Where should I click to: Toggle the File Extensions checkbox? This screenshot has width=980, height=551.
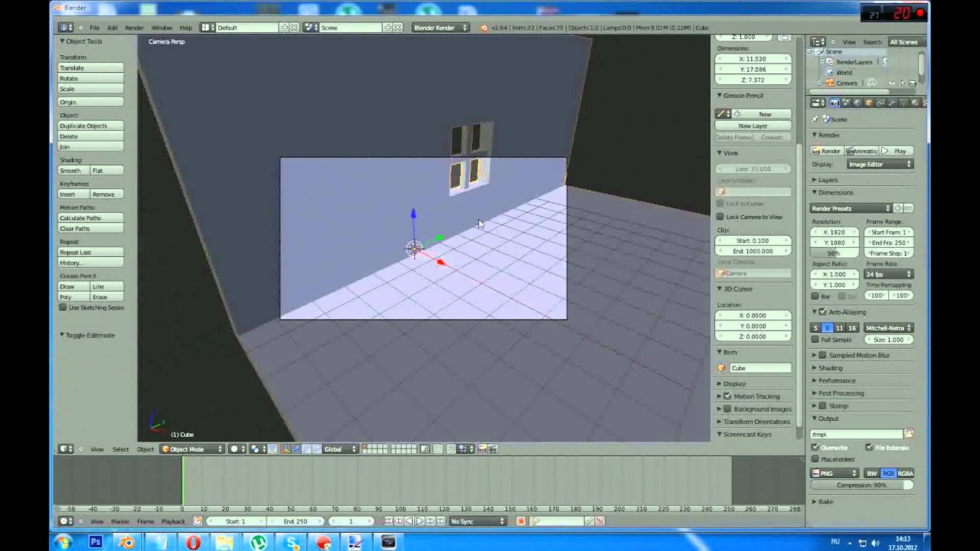point(870,448)
